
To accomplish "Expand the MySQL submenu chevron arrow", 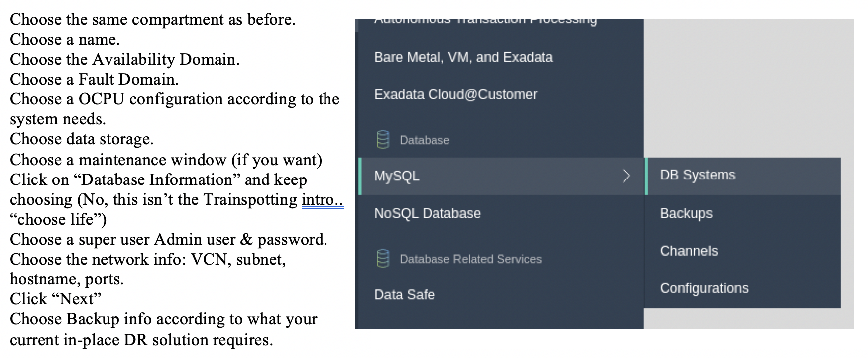I will pyautogui.click(x=626, y=176).
